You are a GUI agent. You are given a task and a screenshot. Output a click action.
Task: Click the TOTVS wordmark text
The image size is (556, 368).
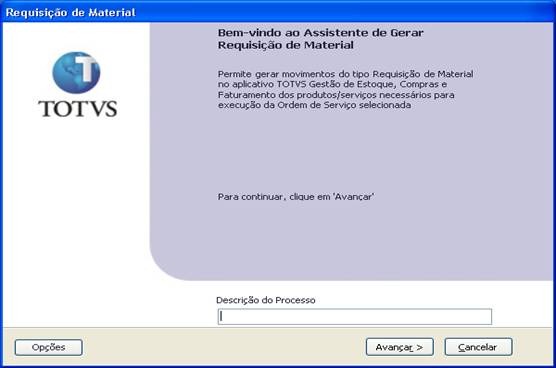click(78, 108)
